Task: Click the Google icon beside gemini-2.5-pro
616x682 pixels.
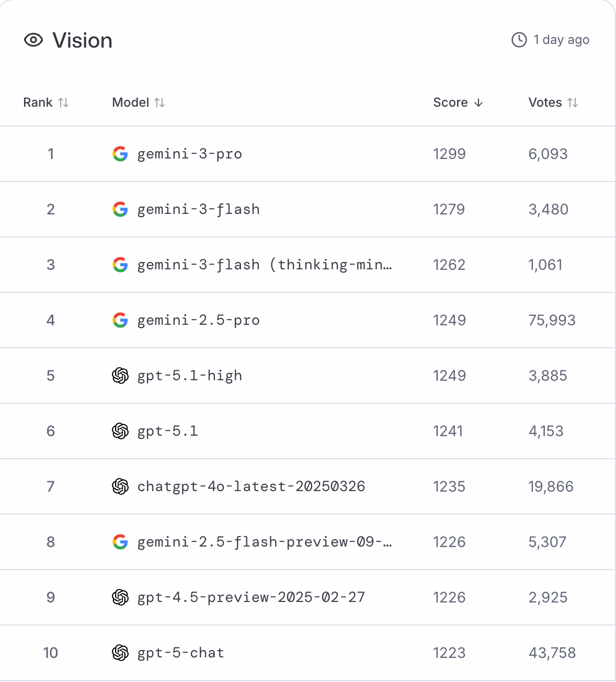Action: (120, 320)
